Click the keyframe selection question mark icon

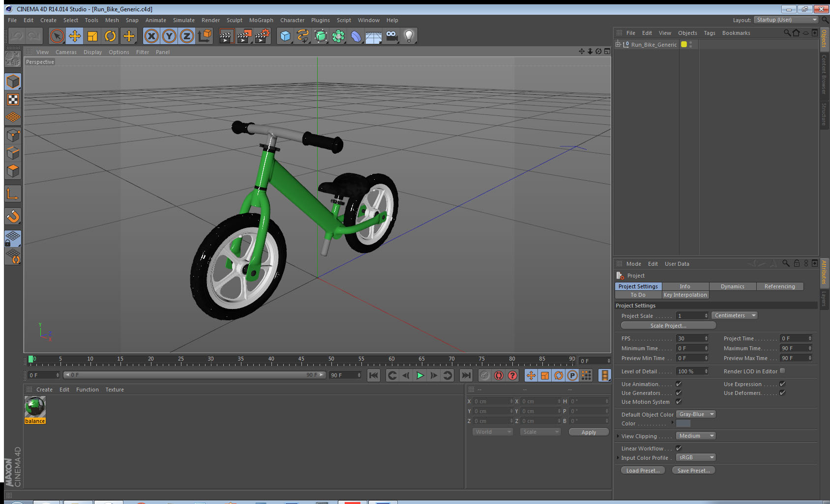pyautogui.click(x=512, y=375)
